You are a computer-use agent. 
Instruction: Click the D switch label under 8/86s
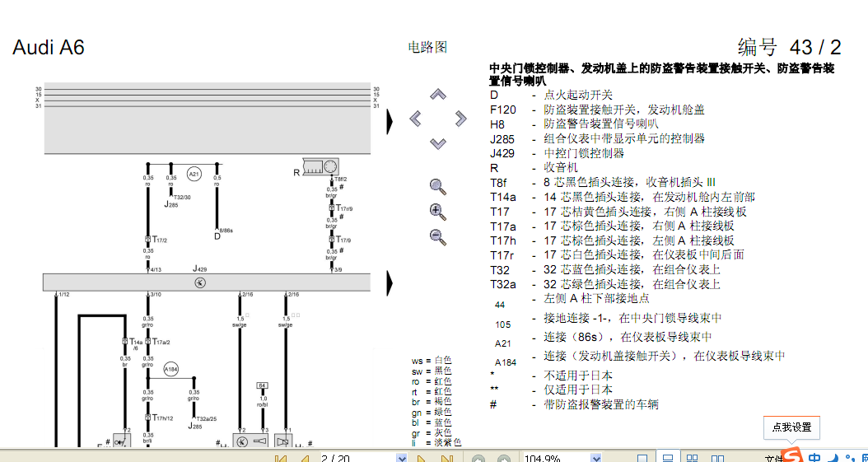(x=217, y=236)
